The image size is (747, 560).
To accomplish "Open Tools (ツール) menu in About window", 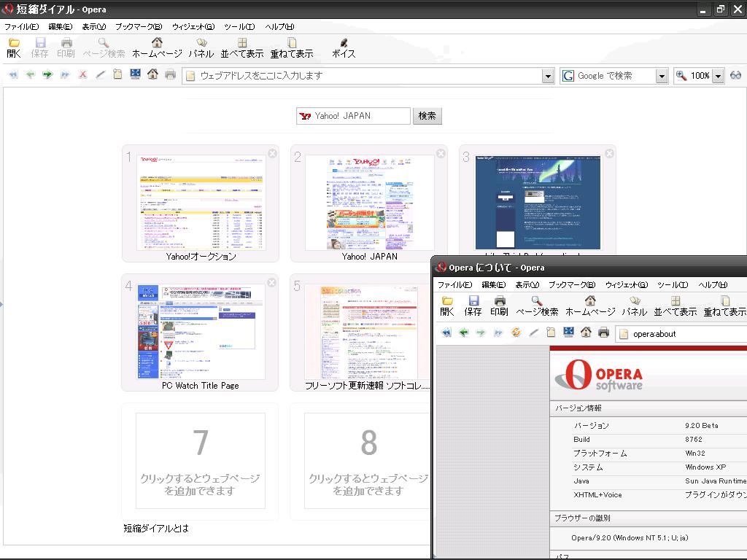I will point(673,285).
